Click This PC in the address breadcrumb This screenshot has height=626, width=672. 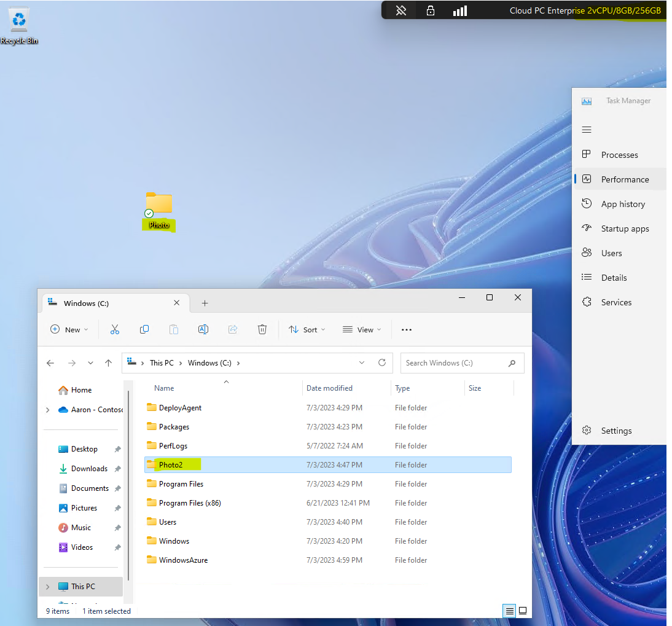(x=162, y=363)
